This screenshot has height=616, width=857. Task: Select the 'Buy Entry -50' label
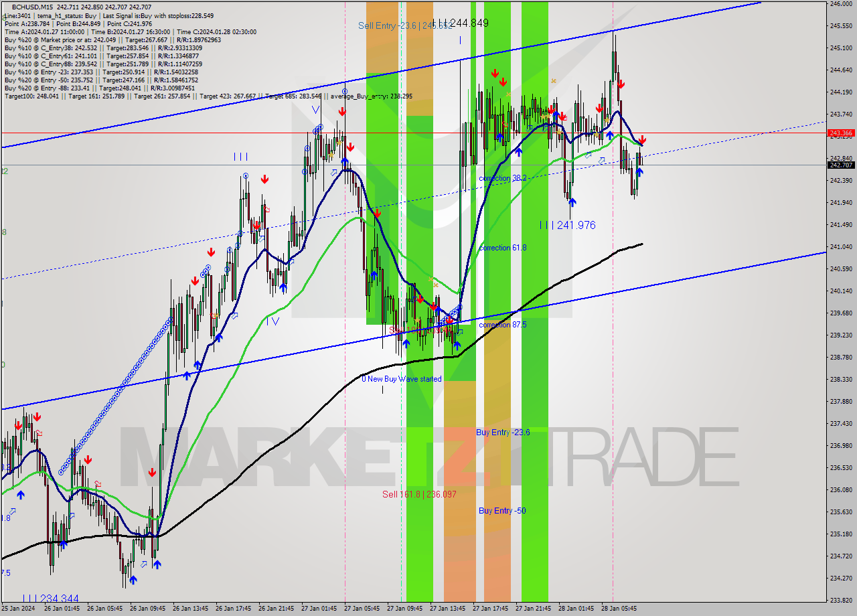point(502,511)
